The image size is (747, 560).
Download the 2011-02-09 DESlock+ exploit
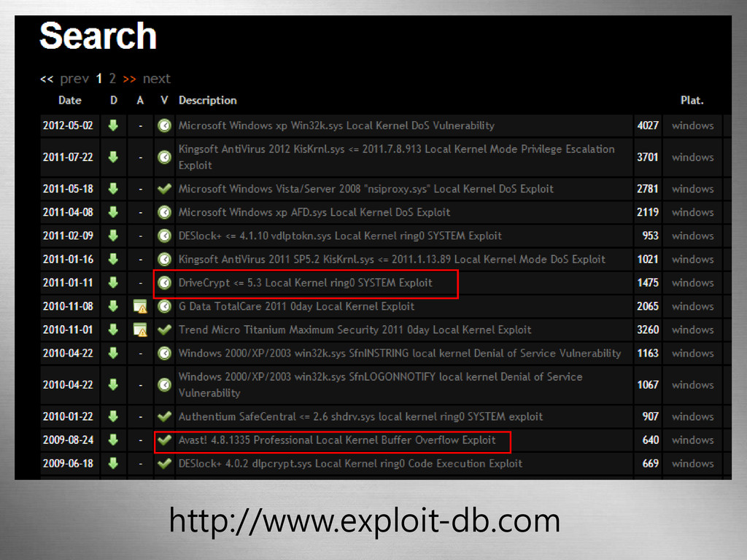pyautogui.click(x=113, y=236)
